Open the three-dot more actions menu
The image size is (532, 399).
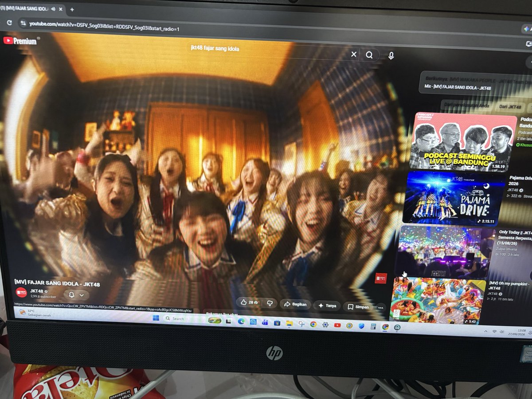pyautogui.click(x=380, y=307)
